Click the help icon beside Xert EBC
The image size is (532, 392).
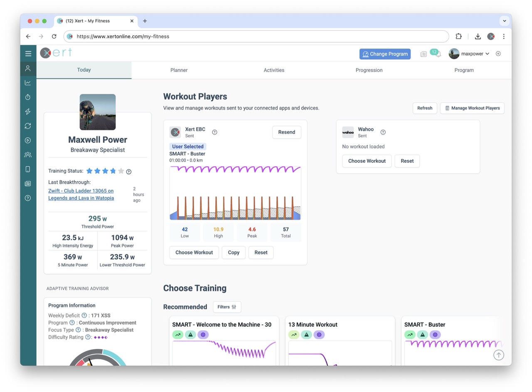214,132
